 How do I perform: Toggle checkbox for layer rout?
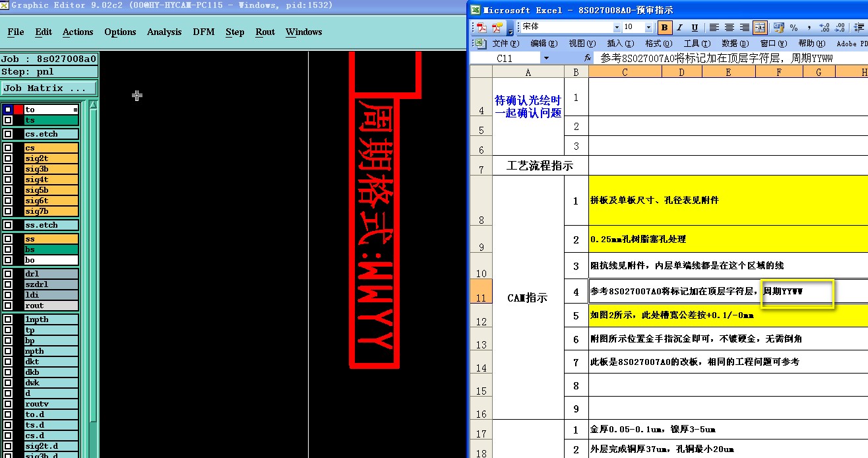(8, 306)
